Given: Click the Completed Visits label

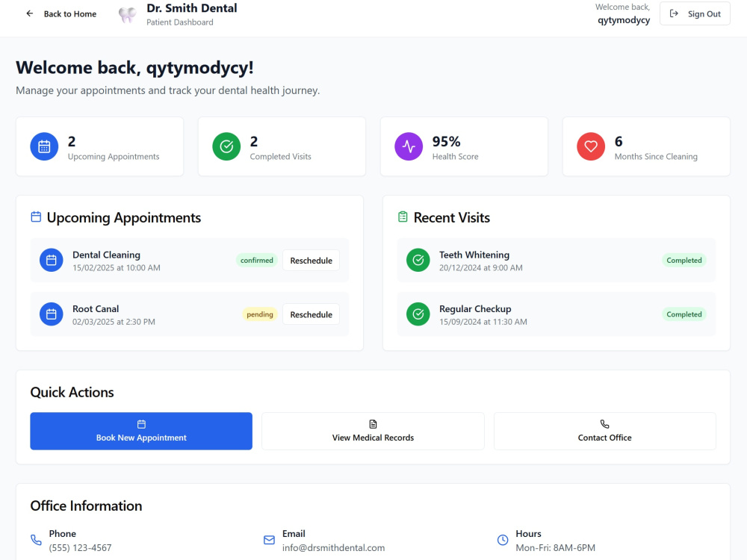Looking at the screenshot, I should (x=280, y=157).
